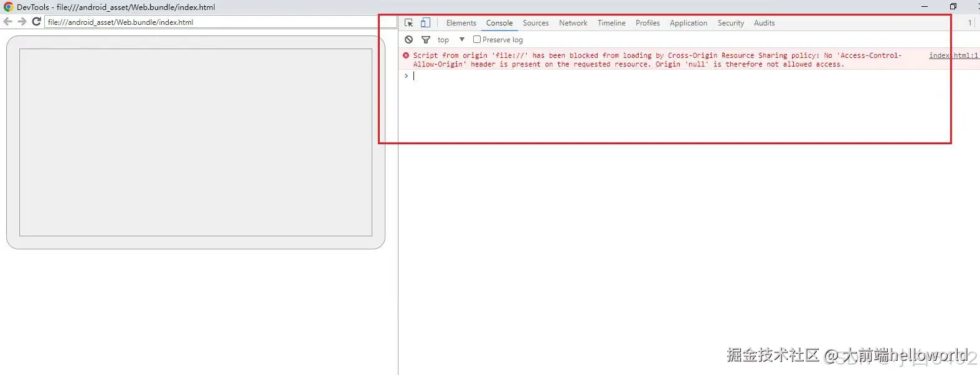Image resolution: width=980 pixels, height=375 pixels.
Task: Enable the Preserve log checkbox
Action: pyautogui.click(x=477, y=39)
